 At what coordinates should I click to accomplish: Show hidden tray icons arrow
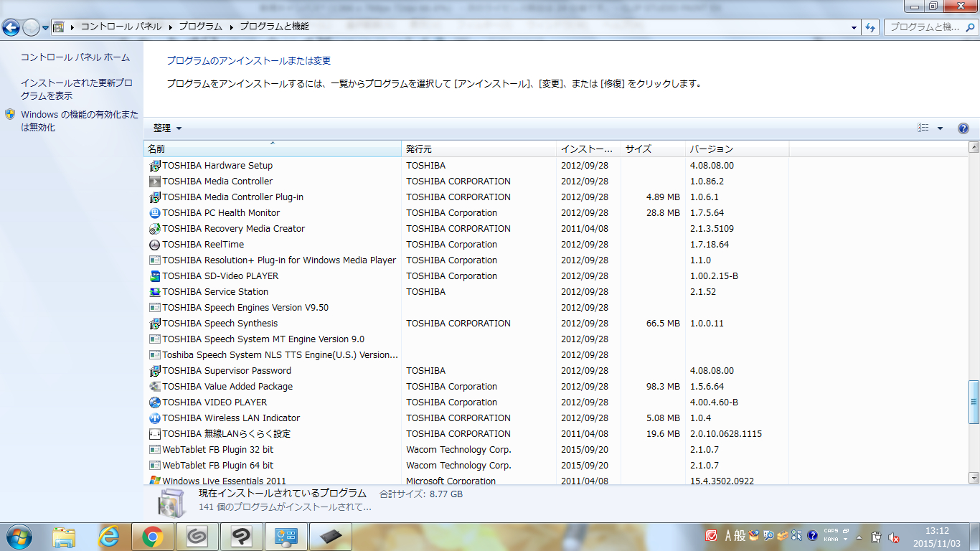[859, 537]
